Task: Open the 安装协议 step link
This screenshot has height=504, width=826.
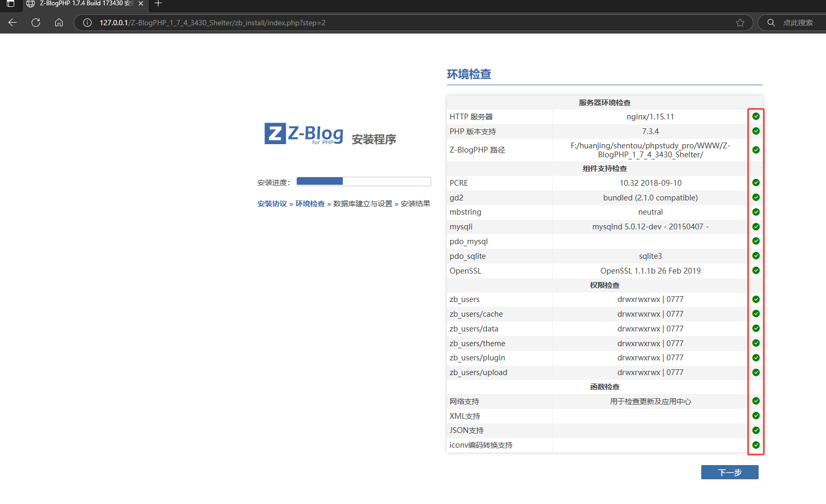Action: (272, 204)
